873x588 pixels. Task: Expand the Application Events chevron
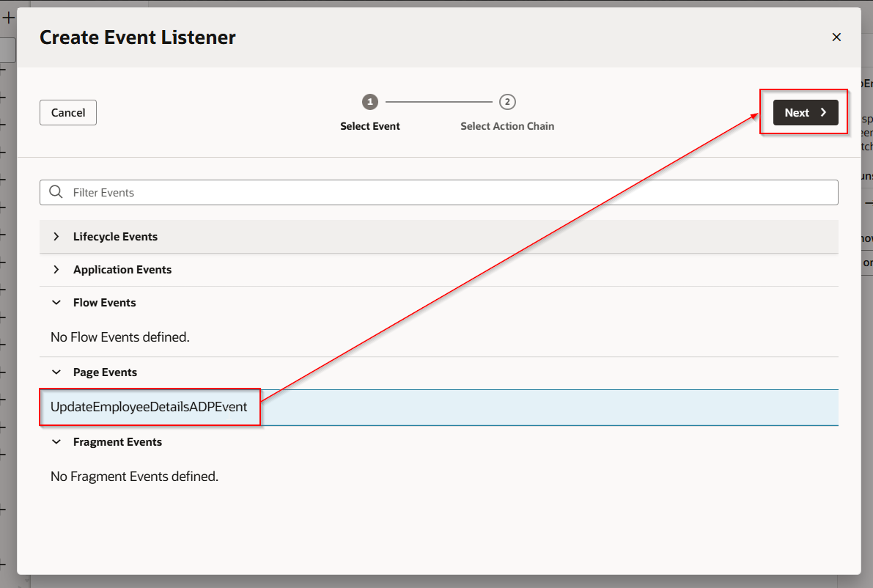pos(56,270)
